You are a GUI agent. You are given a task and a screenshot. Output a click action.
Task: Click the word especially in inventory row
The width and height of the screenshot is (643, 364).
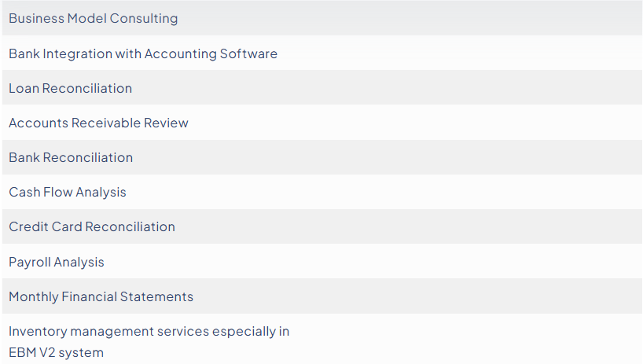[x=244, y=332]
